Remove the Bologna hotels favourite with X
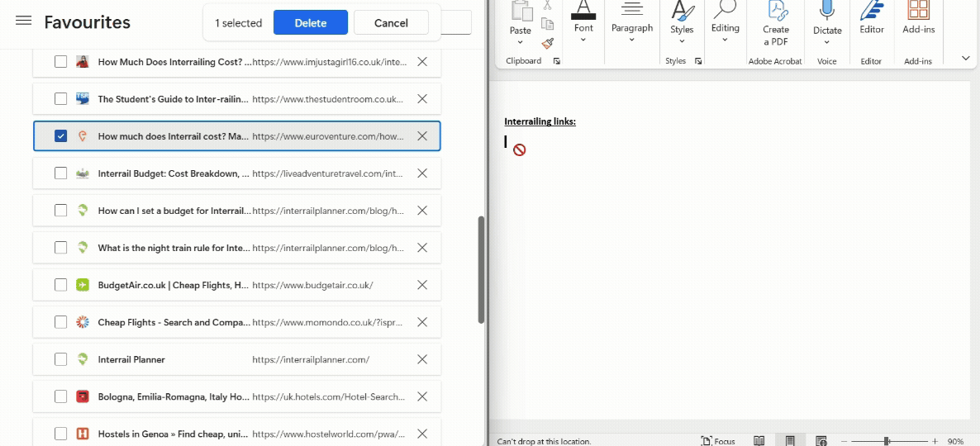Screen dimensions: 980x446 [422, 396]
